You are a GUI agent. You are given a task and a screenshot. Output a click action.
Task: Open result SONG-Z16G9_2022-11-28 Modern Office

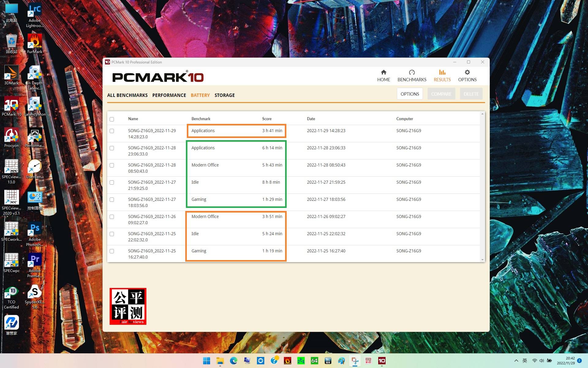(152, 168)
